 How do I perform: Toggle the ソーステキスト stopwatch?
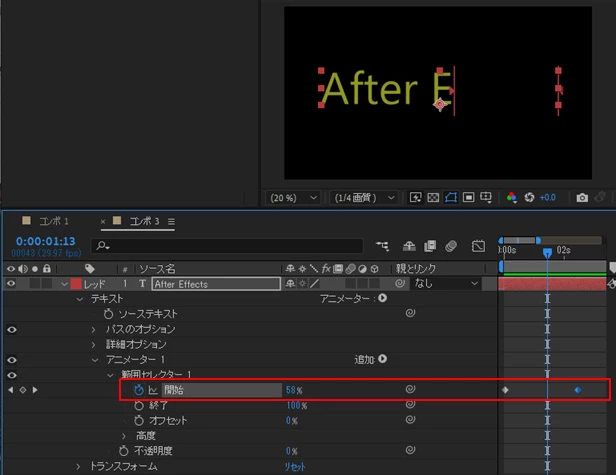point(108,314)
